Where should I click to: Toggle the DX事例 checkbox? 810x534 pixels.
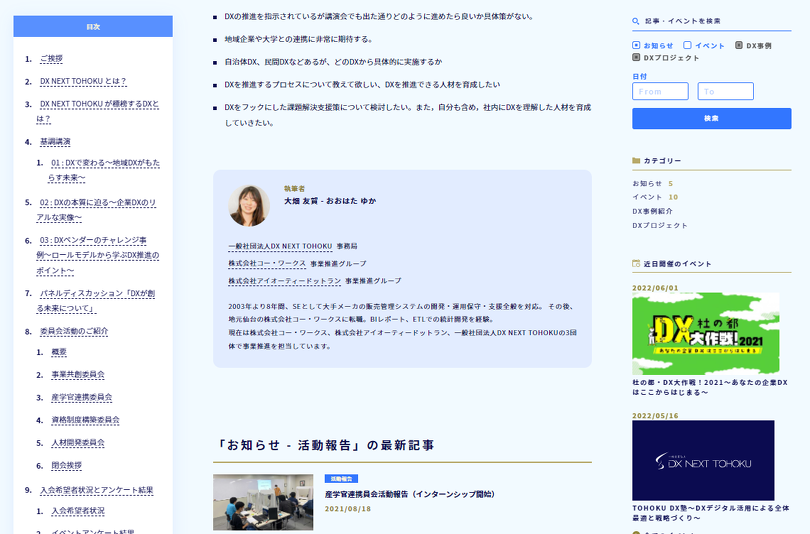click(738, 45)
